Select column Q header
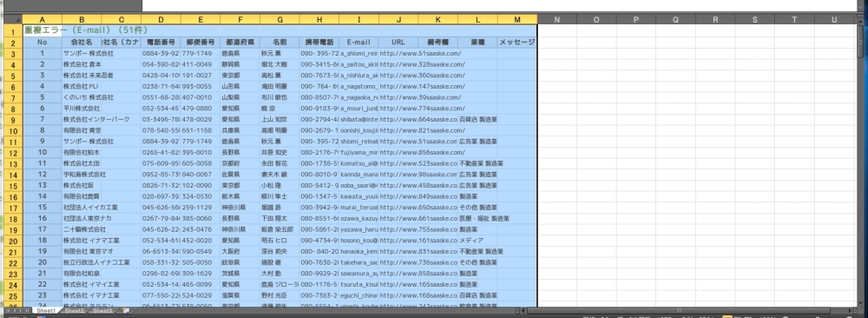Screen dimensions: 868x318 click(x=675, y=19)
